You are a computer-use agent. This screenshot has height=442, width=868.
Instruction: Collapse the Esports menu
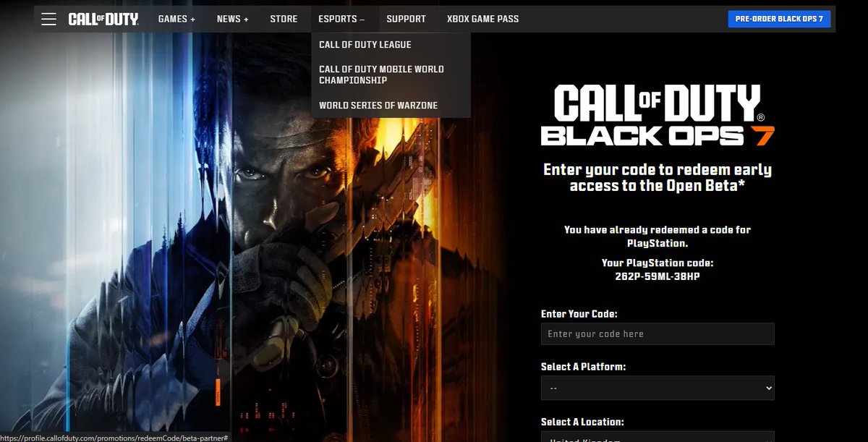click(341, 19)
